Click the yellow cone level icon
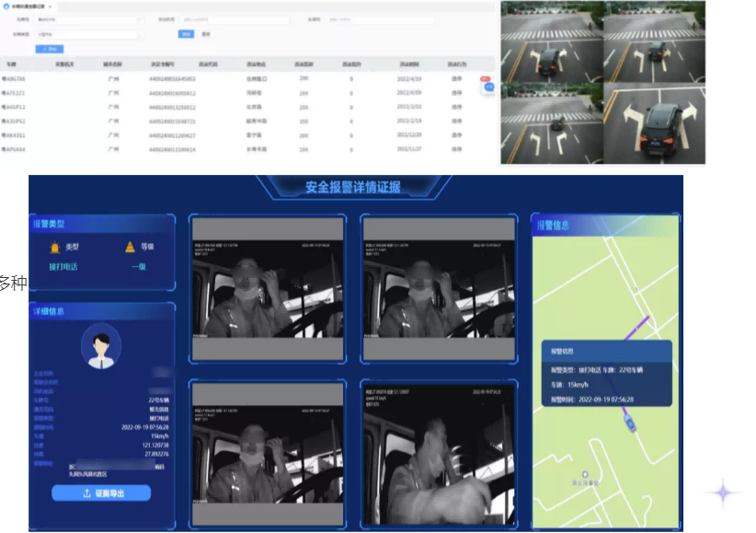The height and width of the screenshot is (533, 756). coord(130,247)
